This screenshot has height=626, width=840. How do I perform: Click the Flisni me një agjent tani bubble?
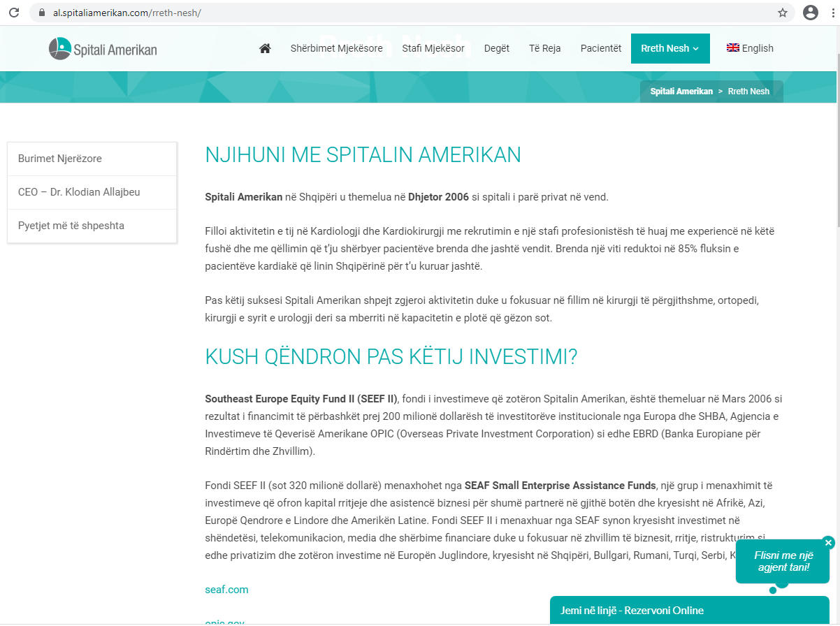tap(783, 561)
